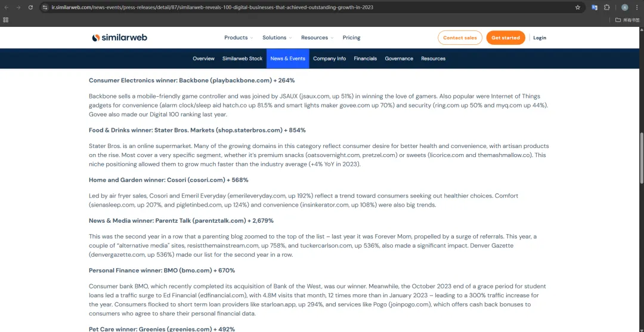Click the Similarweb logo
644x332 pixels.
(119, 38)
